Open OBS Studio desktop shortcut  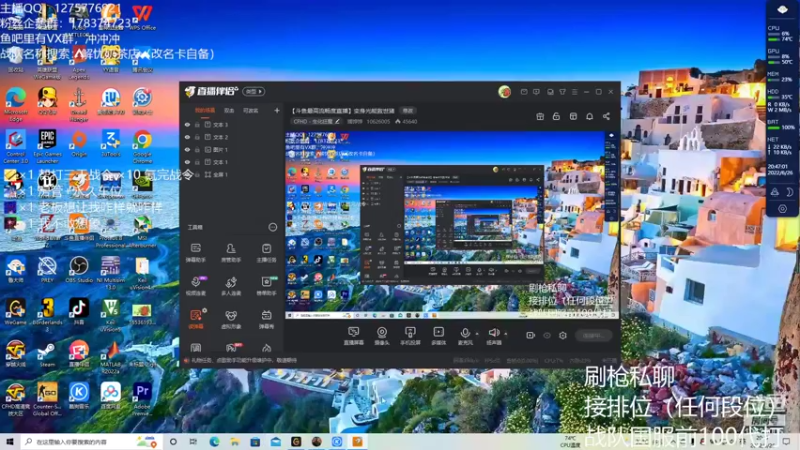point(79,269)
